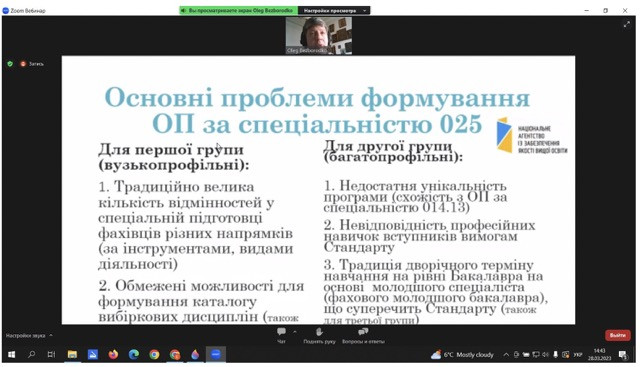Open the Audio settings label
This screenshot has width=640, height=367.
25,336
